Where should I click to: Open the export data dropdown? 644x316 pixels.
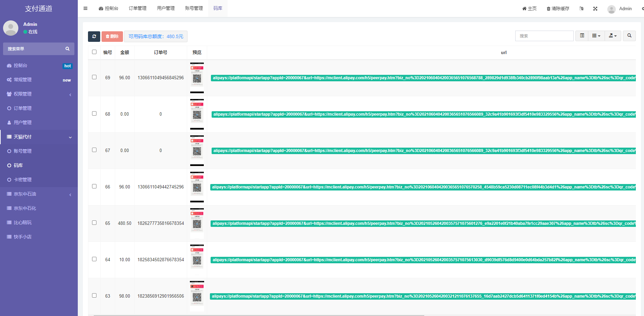(613, 36)
